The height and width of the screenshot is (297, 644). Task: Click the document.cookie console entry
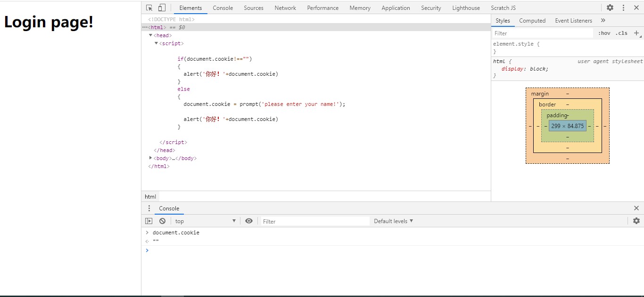point(176,233)
